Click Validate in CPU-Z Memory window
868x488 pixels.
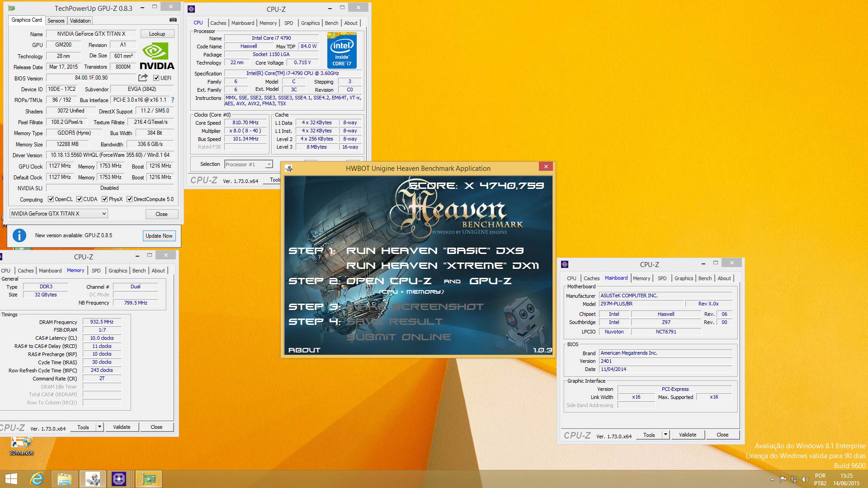122,427
